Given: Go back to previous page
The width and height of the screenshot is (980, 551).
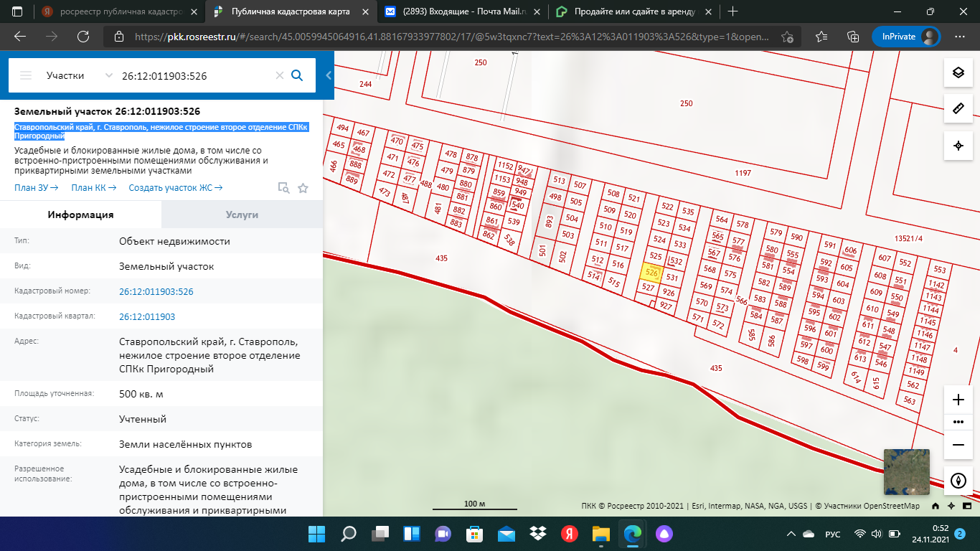Looking at the screenshot, I should coord(20,37).
